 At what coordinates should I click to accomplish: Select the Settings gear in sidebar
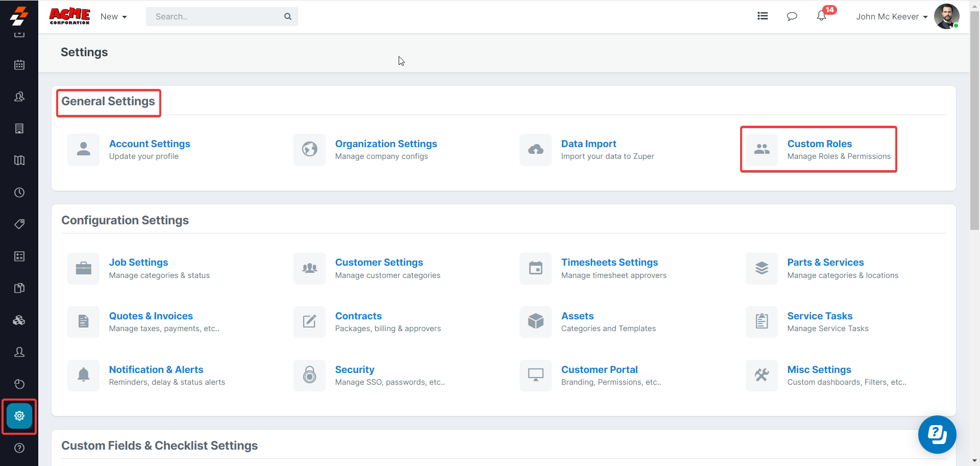pos(19,416)
